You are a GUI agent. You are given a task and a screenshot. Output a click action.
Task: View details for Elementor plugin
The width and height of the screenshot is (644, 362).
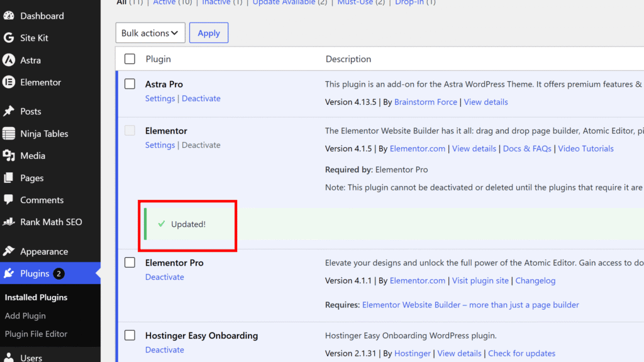(x=474, y=148)
